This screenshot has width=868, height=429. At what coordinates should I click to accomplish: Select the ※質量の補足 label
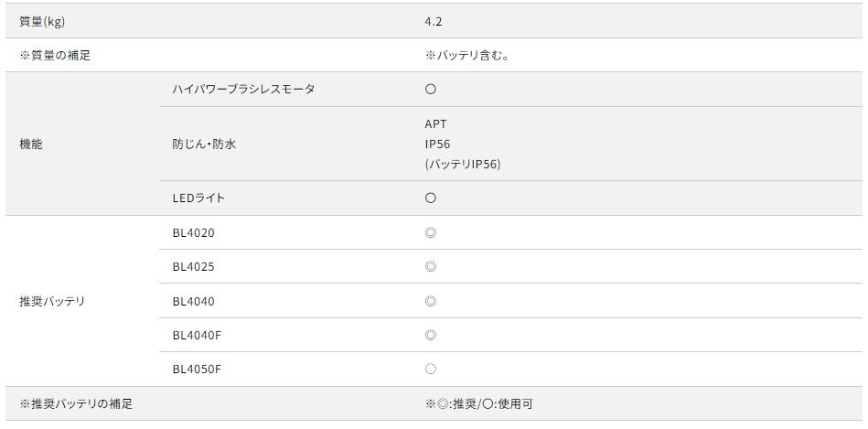tap(55, 56)
